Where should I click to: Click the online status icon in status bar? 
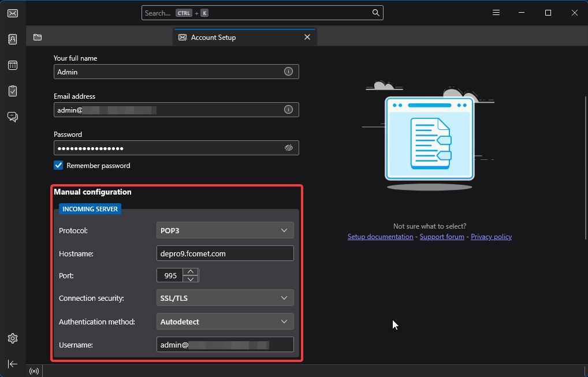point(34,371)
